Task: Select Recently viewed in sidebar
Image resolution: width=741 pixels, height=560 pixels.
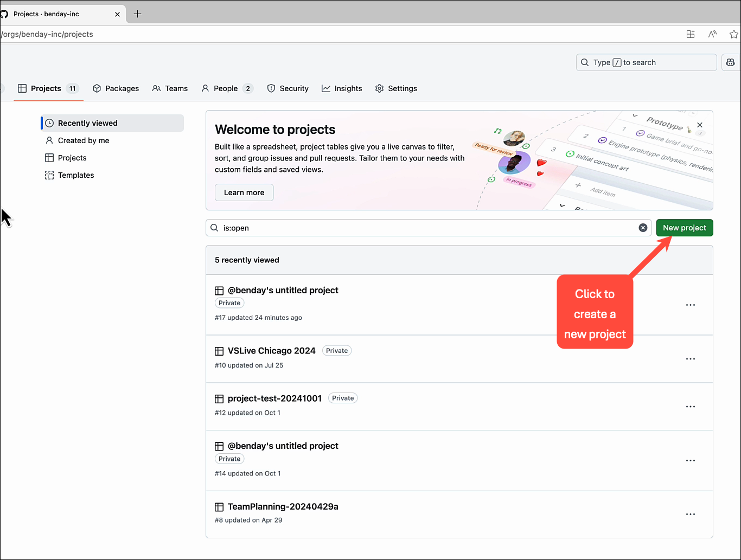Action: (112, 123)
